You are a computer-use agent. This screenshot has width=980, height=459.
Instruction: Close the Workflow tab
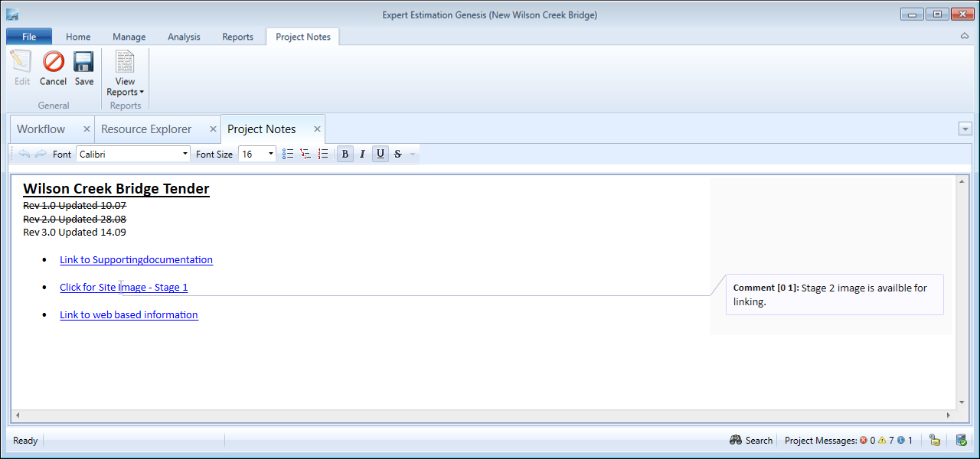(87, 129)
